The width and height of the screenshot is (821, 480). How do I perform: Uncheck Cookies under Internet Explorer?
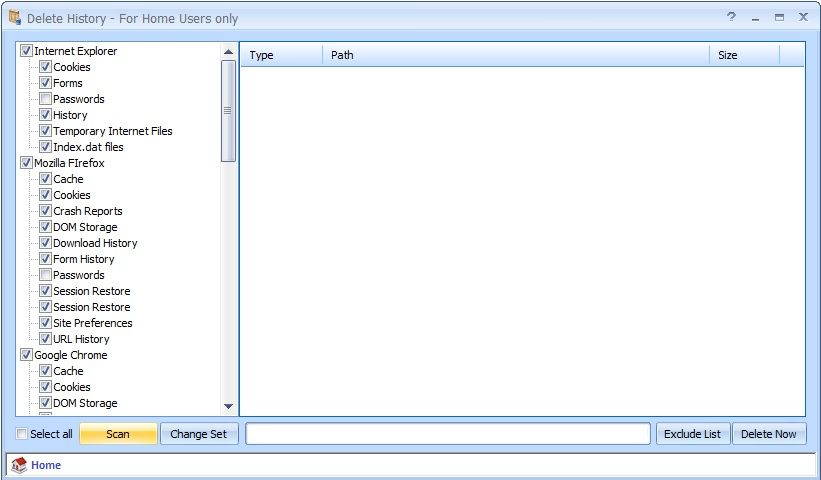click(x=45, y=66)
